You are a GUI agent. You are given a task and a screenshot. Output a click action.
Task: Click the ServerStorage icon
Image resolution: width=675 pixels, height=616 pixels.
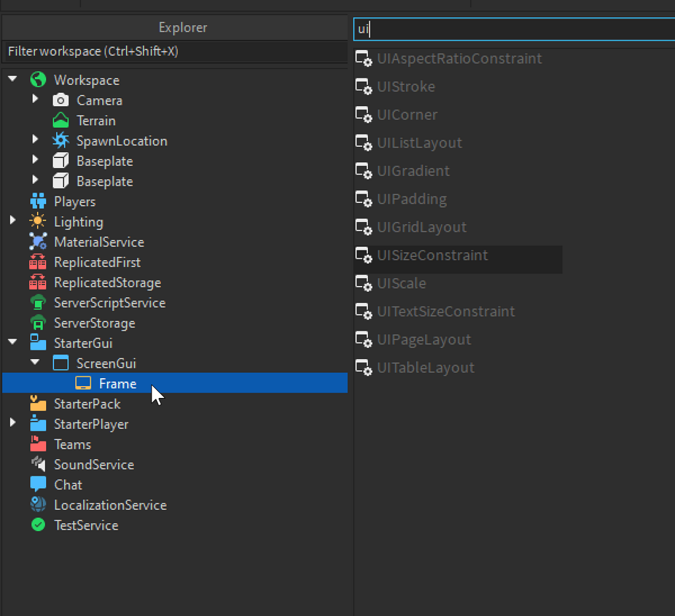tap(38, 323)
